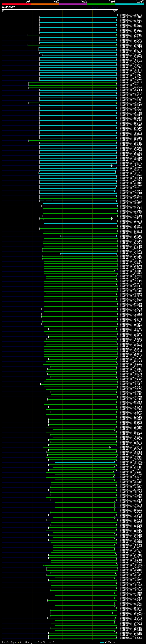Select the UniRef100_P21216 label
Viewport: 146px width, 644px height.
tap(131, 173)
